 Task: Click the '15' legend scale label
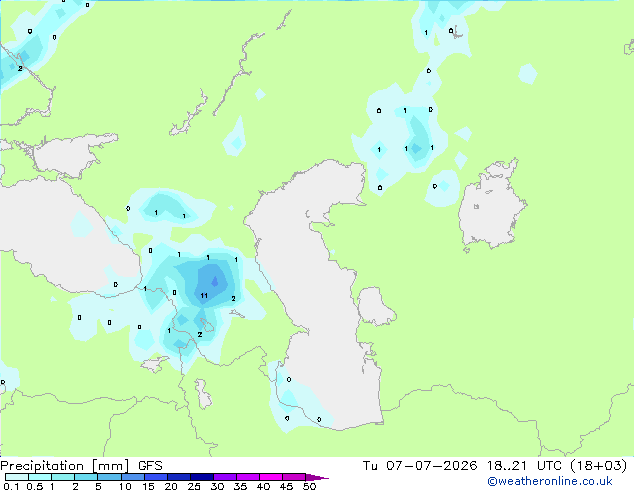pos(148,486)
